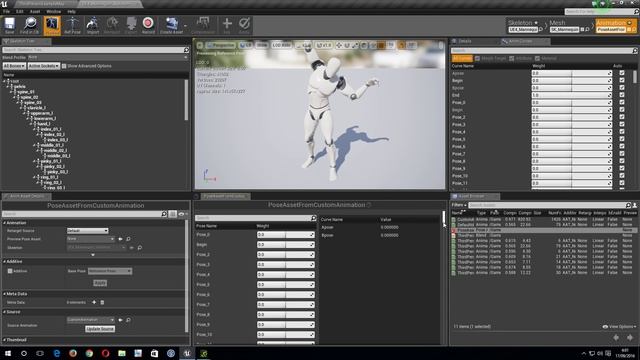
Task: Open the All Bones dropdown
Action: click(14, 66)
